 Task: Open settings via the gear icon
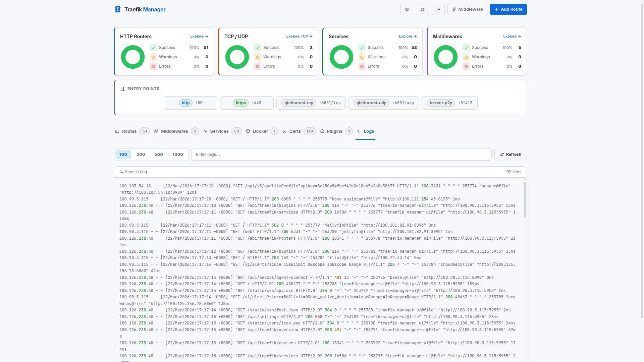tap(422, 9)
